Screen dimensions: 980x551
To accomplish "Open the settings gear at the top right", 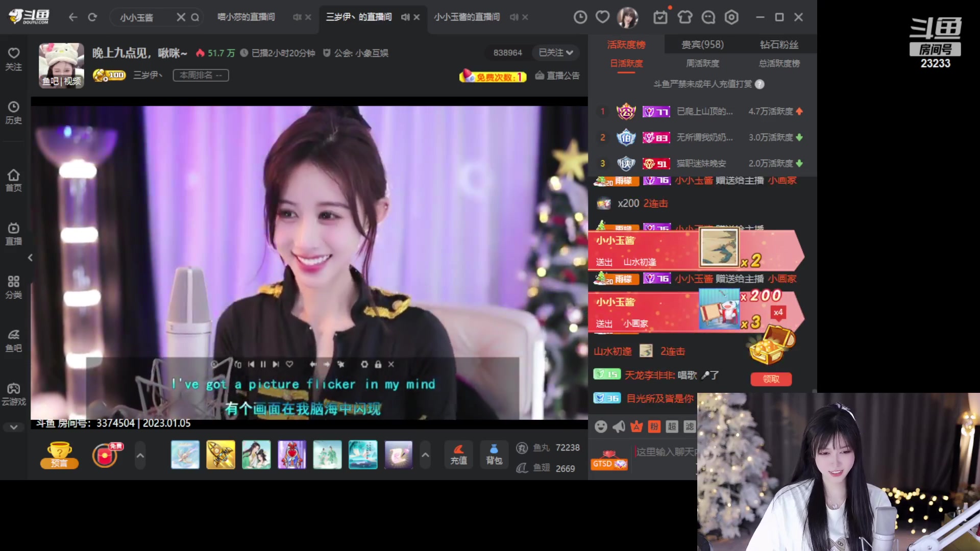I will click(731, 17).
